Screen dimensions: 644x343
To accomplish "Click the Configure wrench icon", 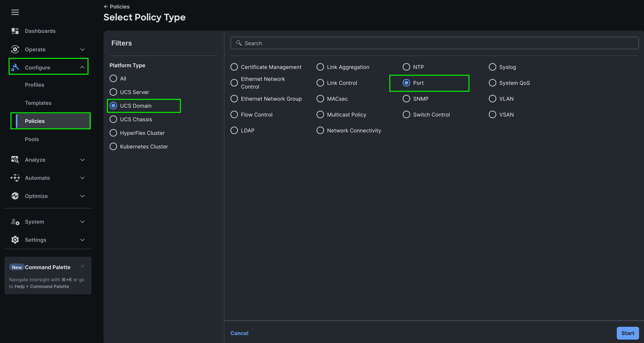I will tap(15, 67).
